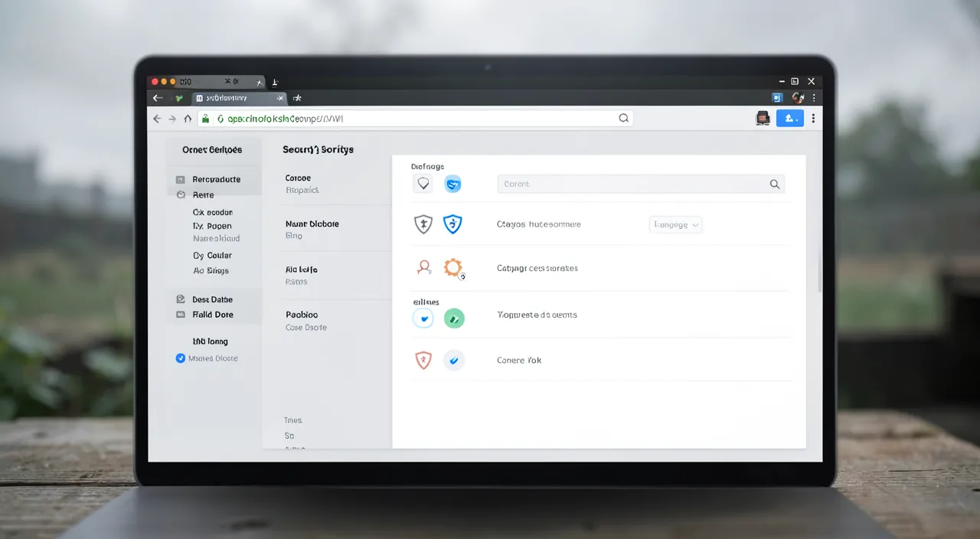Click the 'Yopprreste ds oternts' row label
This screenshot has width=980, height=539.
click(x=537, y=315)
